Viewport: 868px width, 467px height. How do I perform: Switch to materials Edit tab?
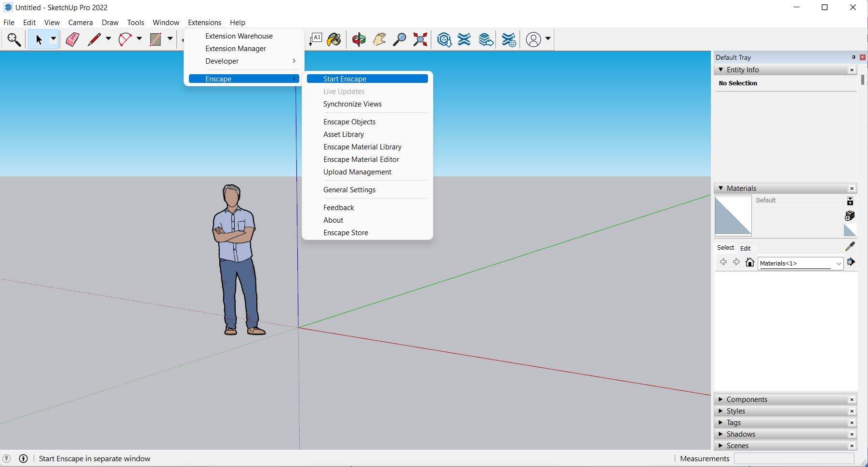(745, 248)
